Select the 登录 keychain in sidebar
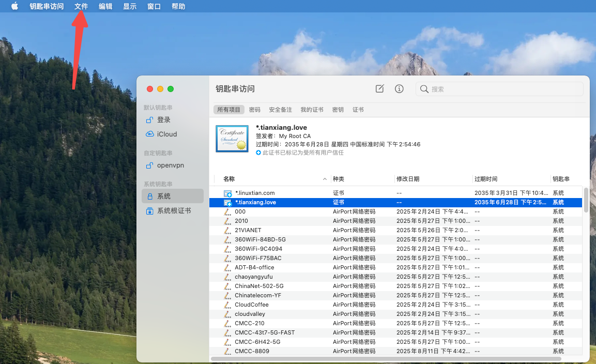 tap(164, 119)
